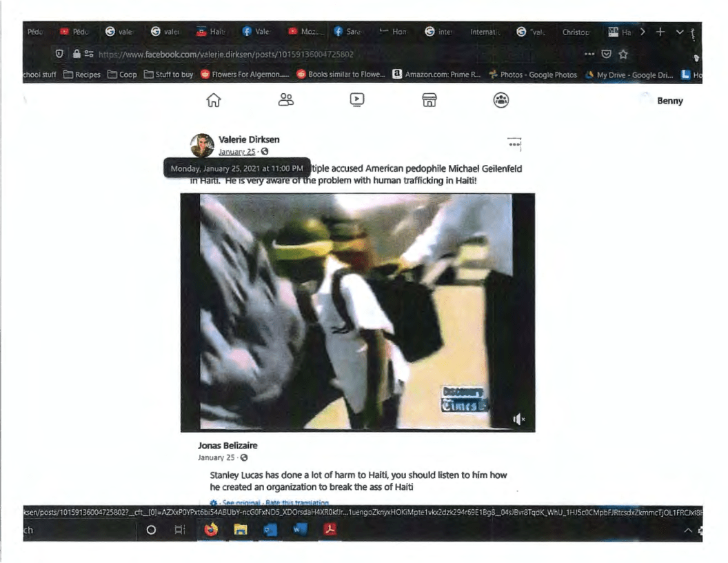The width and height of the screenshot is (728, 563).
Task: Open Jonas Belizaire's profile link
Action: click(228, 446)
